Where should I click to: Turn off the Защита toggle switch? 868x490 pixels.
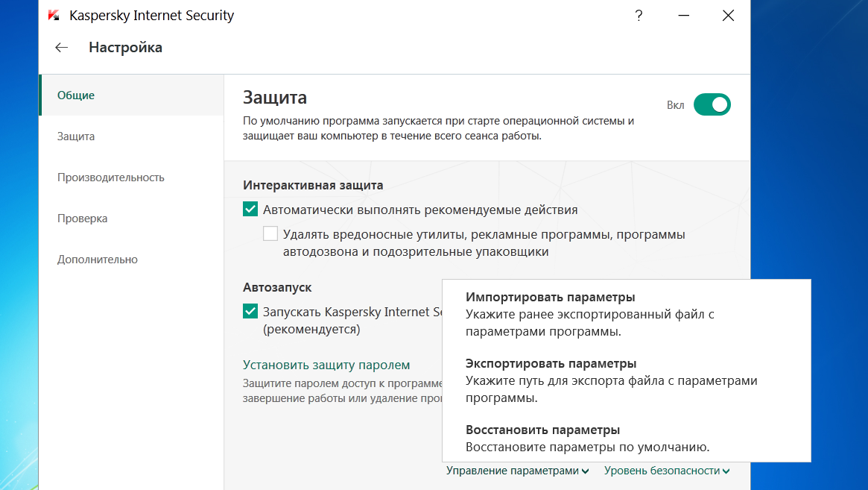pyautogui.click(x=712, y=104)
